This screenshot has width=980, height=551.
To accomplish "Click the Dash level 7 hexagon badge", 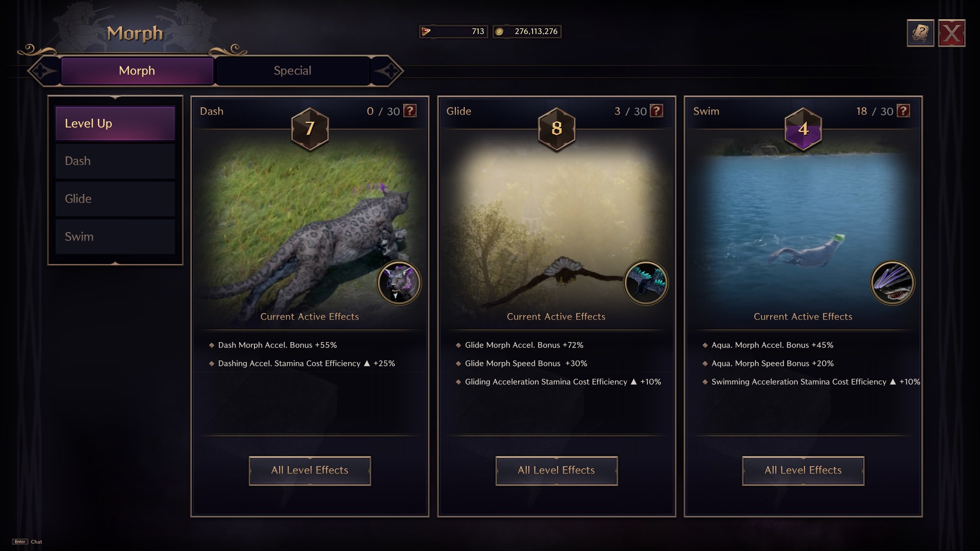I will 310,129.
